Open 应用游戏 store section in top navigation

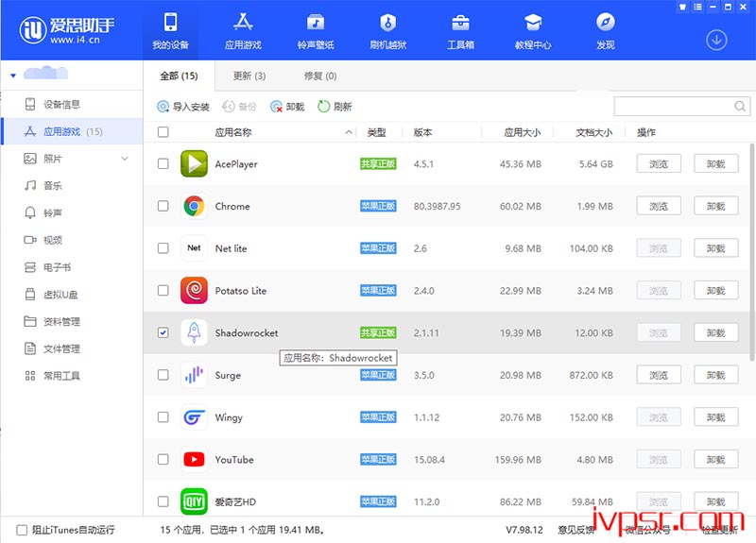tap(243, 31)
